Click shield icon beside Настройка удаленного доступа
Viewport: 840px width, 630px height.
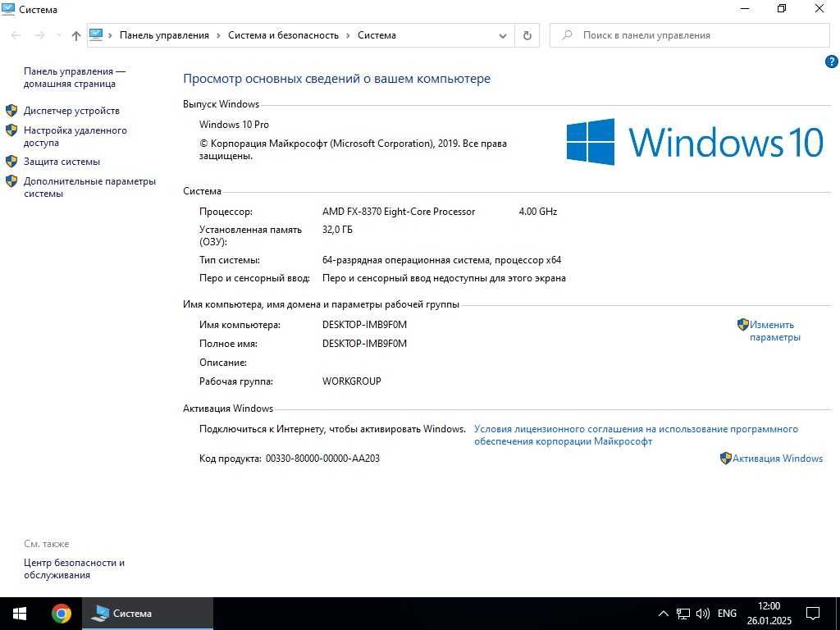pos(11,130)
